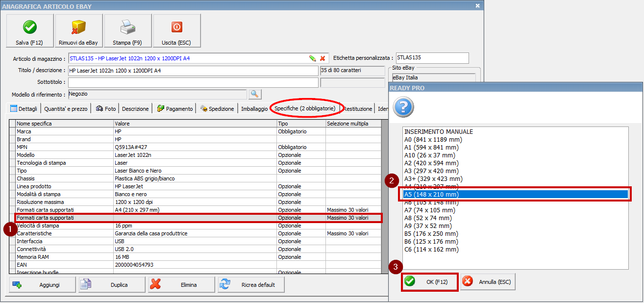Open the Restituzione tab
644x303 pixels.
(358, 109)
